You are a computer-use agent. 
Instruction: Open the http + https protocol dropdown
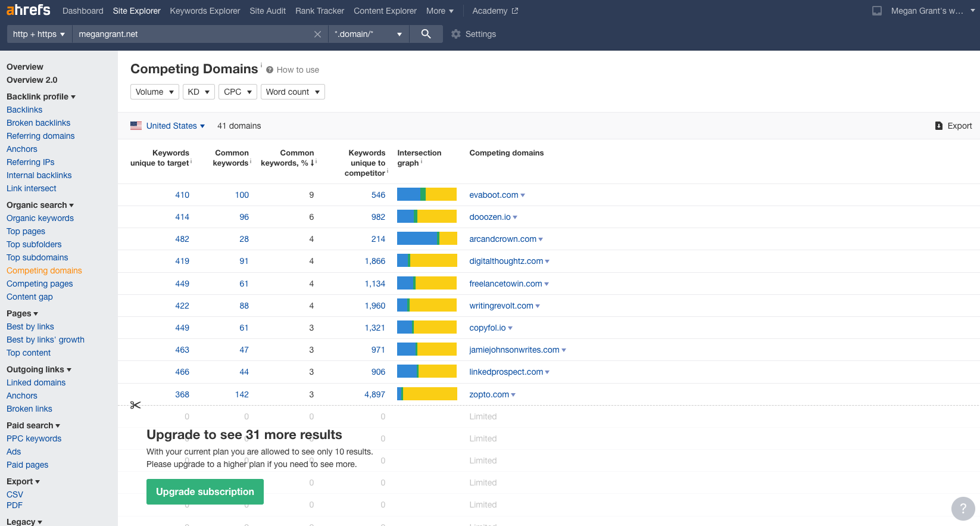point(39,34)
